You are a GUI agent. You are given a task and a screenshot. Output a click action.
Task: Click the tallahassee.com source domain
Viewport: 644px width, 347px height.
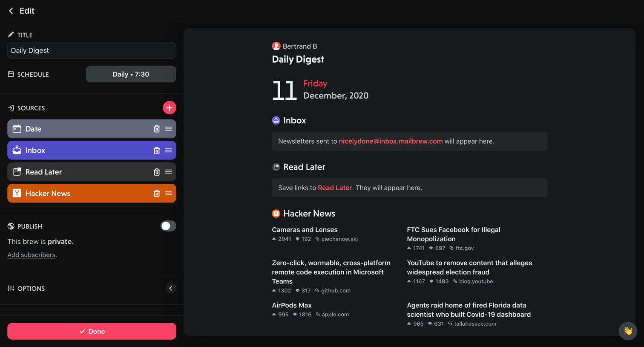(475, 324)
